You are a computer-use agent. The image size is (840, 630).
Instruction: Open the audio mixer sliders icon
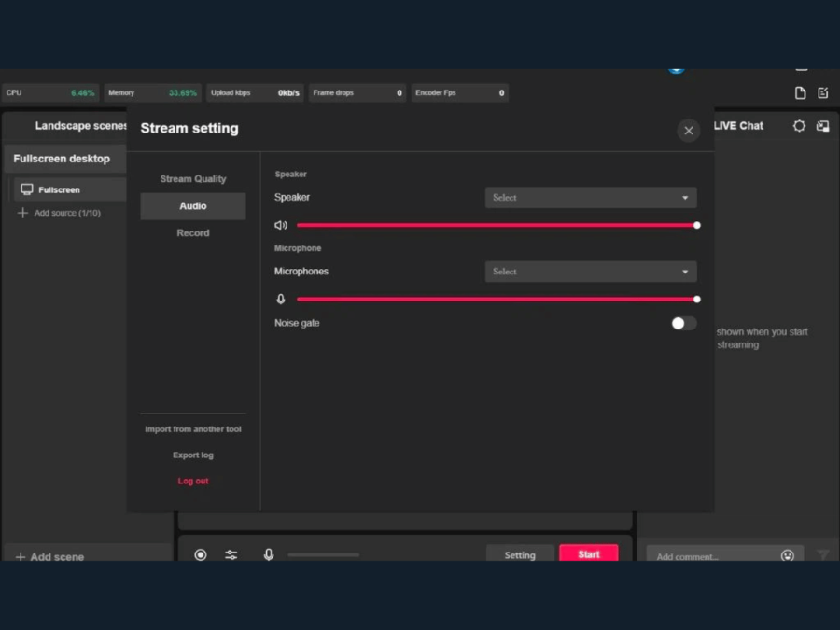[x=231, y=554]
